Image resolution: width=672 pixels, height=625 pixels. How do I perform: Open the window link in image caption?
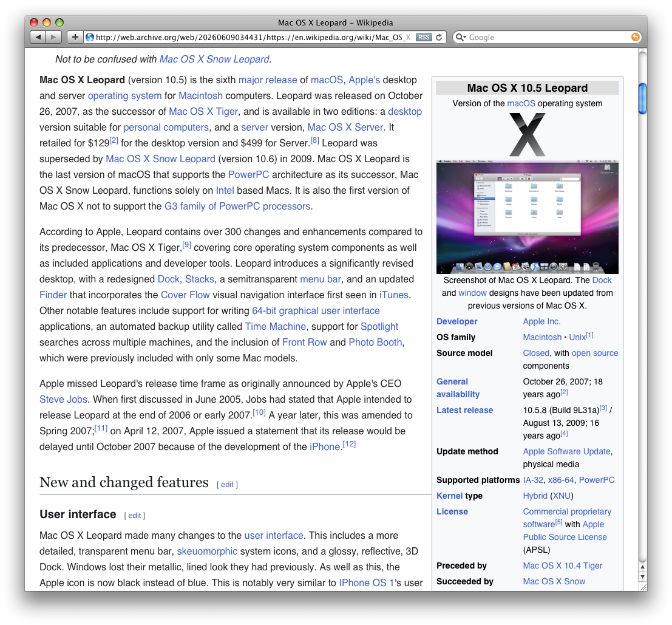pos(472,293)
